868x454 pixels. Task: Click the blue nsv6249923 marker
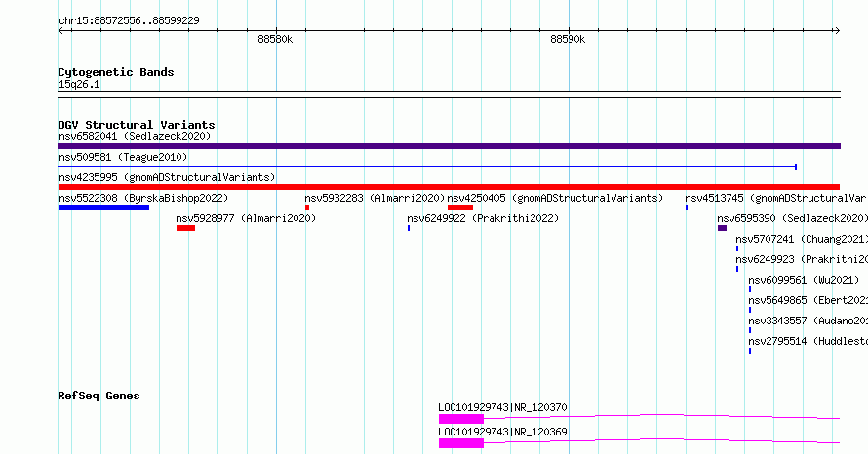(x=737, y=269)
